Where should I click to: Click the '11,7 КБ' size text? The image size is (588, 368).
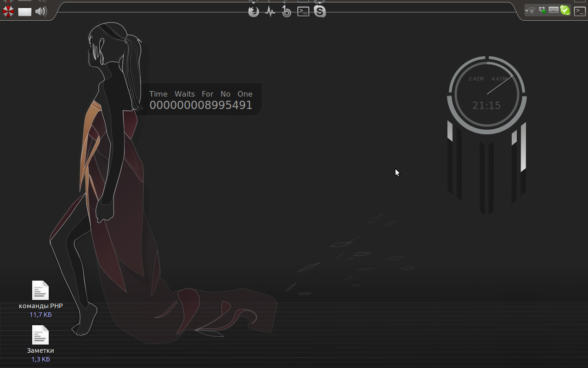tap(41, 315)
